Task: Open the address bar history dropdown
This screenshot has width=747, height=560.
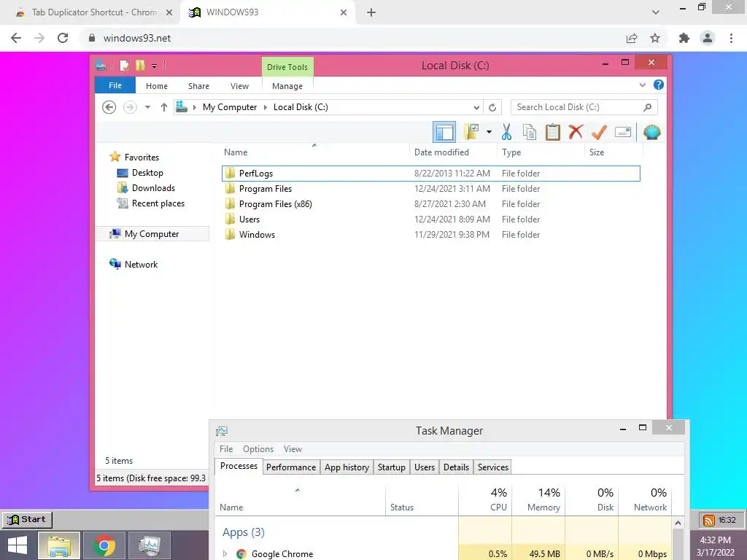Action: point(476,108)
